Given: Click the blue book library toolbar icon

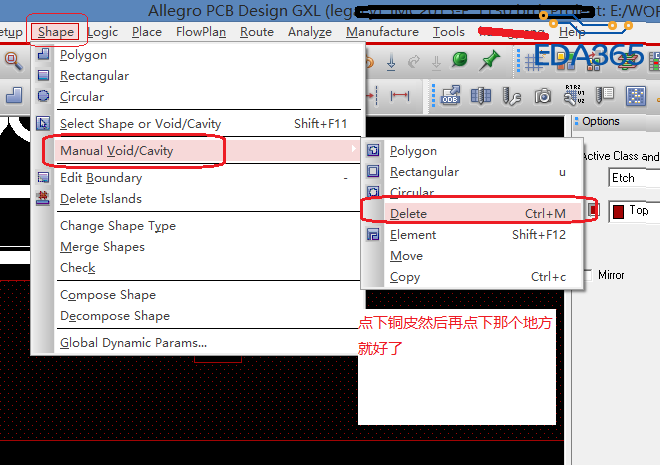Looking at the screenshot, I should (481, 96).
